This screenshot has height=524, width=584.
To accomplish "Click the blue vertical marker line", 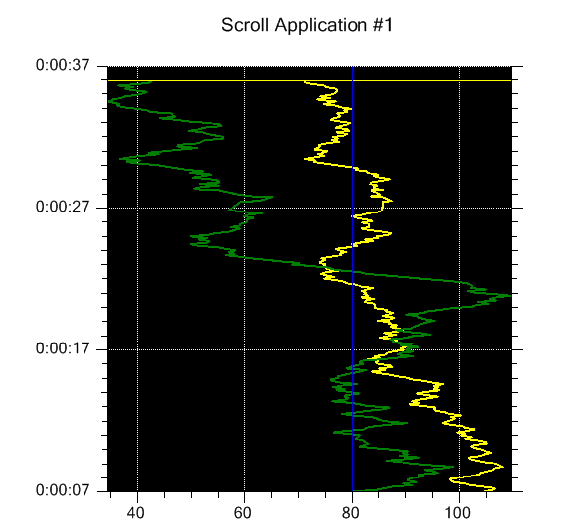I will 352,279.
